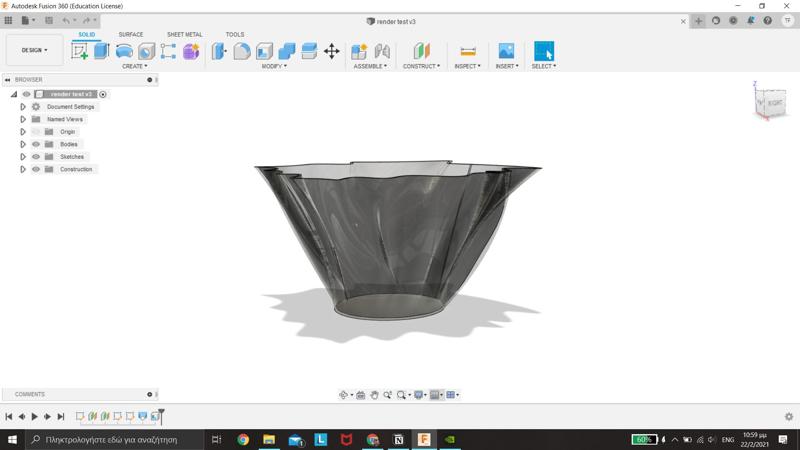Open File Explorer from the taskbar
This screenshot has height=450, width=800.
[x=269, y=439]
